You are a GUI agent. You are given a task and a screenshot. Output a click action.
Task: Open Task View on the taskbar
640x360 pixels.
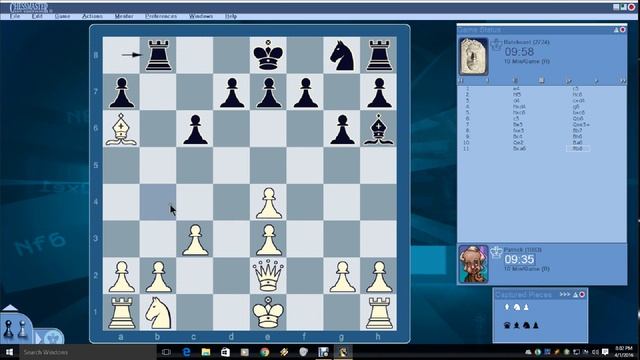(166, 352)
